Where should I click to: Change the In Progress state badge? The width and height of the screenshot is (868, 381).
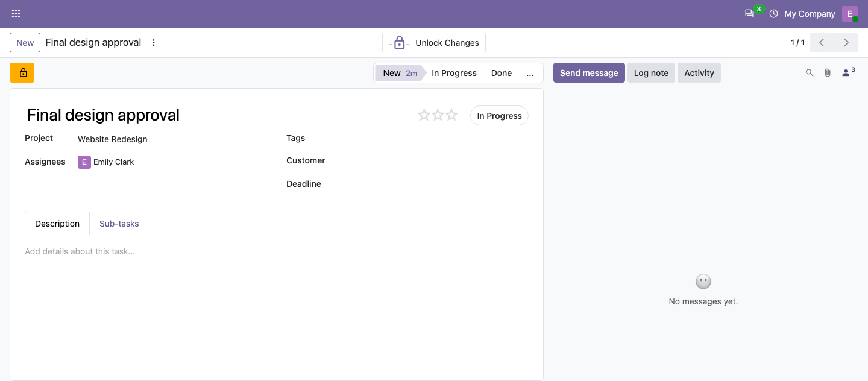tap(499, 116)
